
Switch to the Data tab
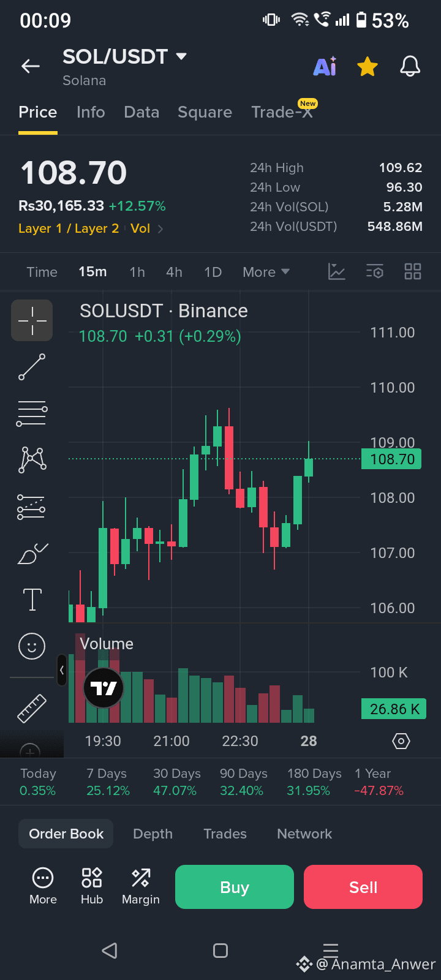click(141, 112)
